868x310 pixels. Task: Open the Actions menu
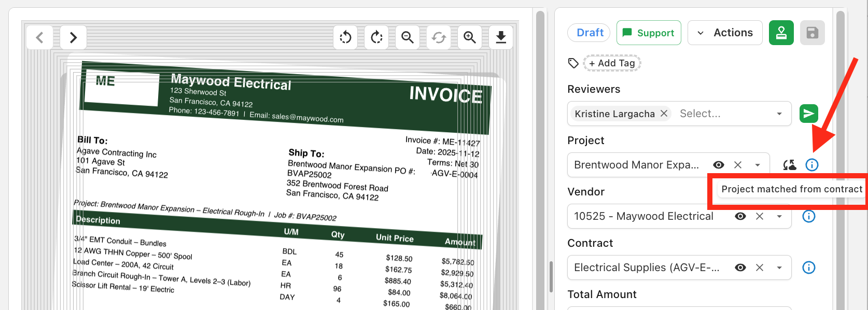725,33
